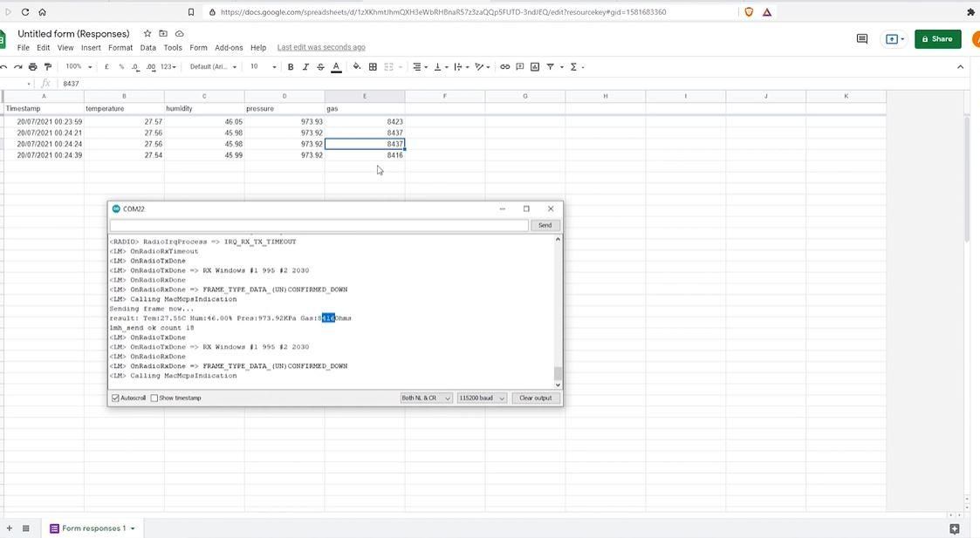
Task: Insert a comment from the toolbar
Action: point(520,67)
